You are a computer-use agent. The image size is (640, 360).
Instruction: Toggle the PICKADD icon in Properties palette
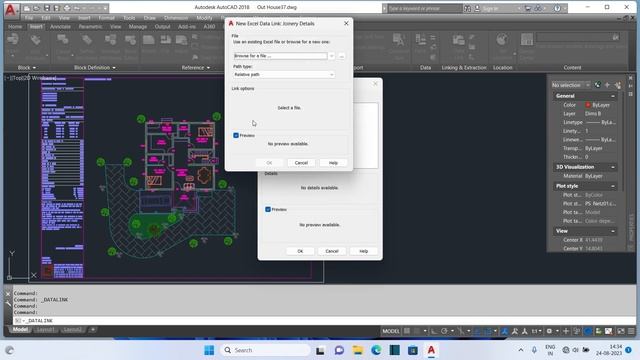coord(598,85)
